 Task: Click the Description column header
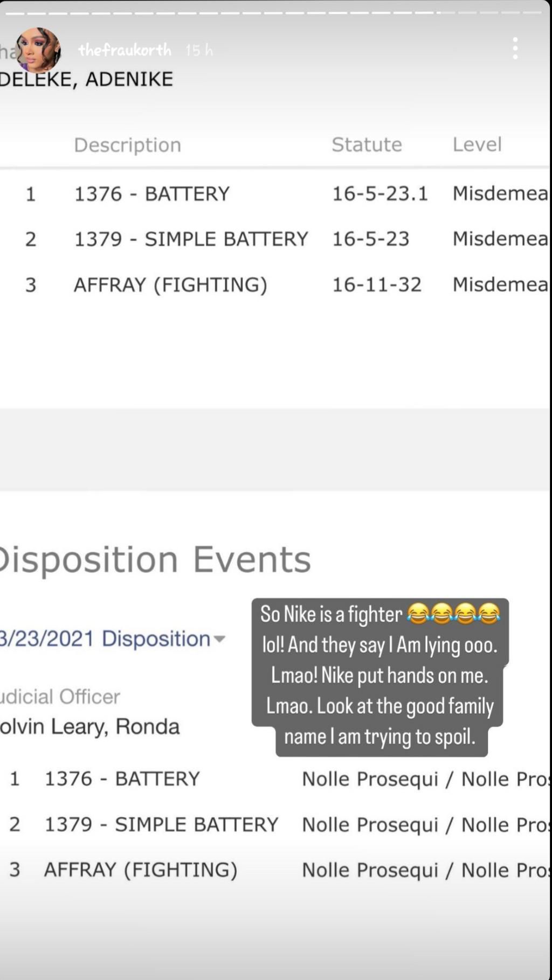coord(127,145)
